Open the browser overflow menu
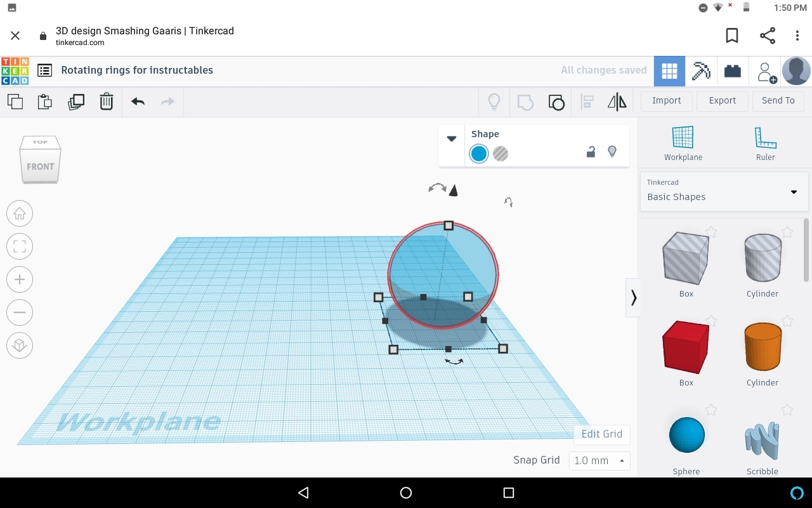This screenshot has height=508, width=812. click(x=797, y=36)
